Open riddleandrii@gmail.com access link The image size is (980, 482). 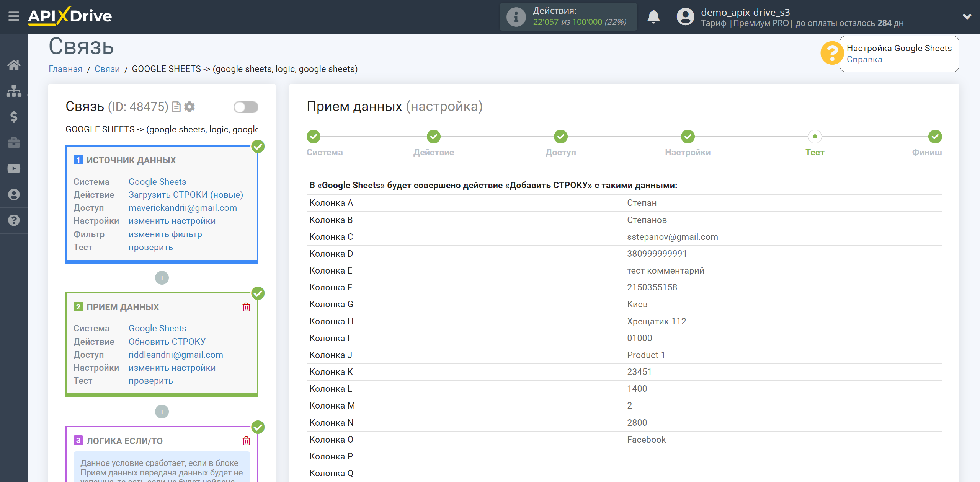coord(176,355)
